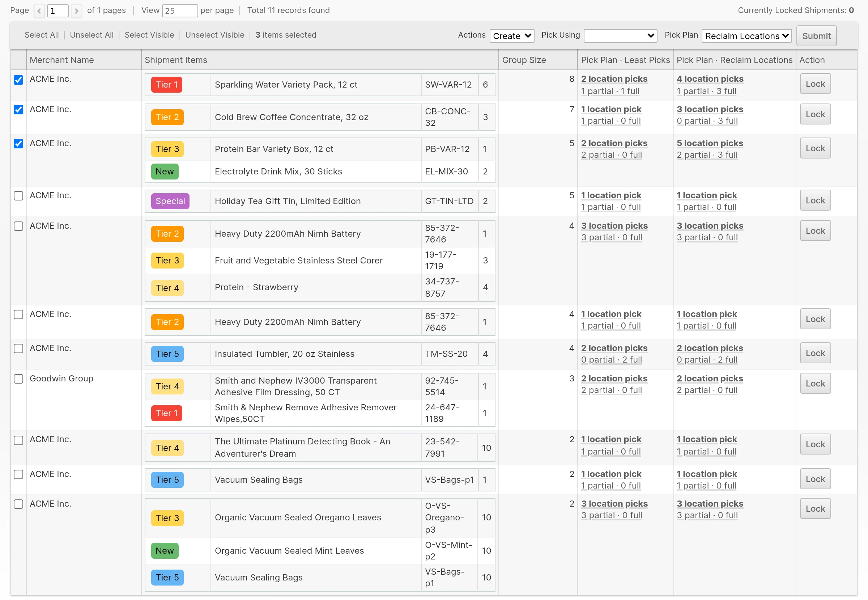868x600 pixels.
Task: Go to the previous page arrow
Action: 39,10
